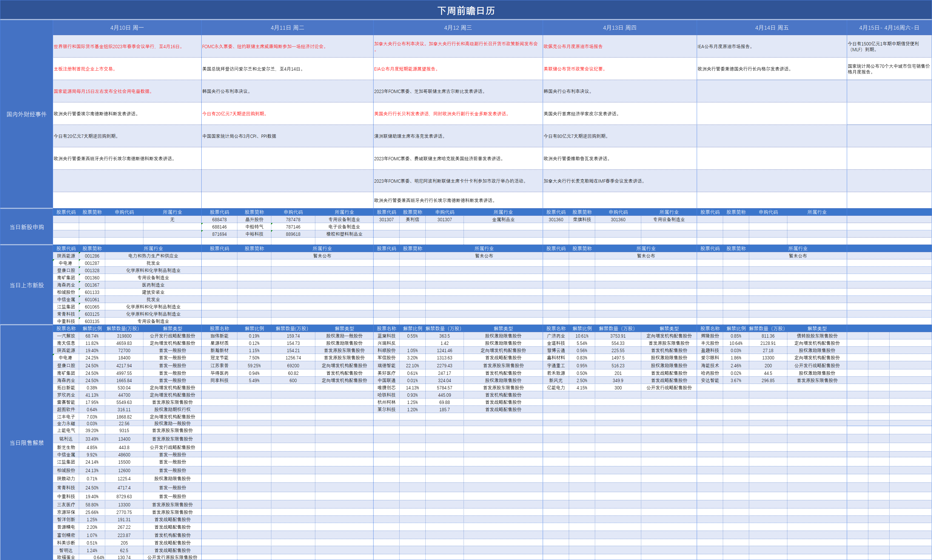Screen dimensions: 932x560
Task: Click the 欧福蛋业 unlock row name
Action: 66,557
